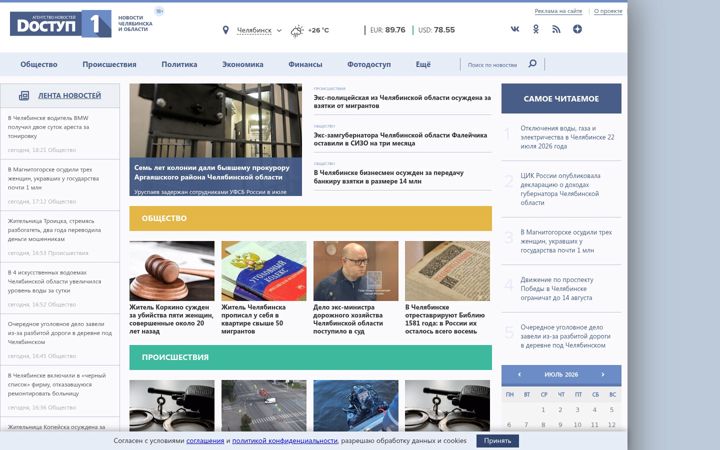Click Принять cookies button
The width and height of the screenshot is (720, 450).
tap(497, 441)
